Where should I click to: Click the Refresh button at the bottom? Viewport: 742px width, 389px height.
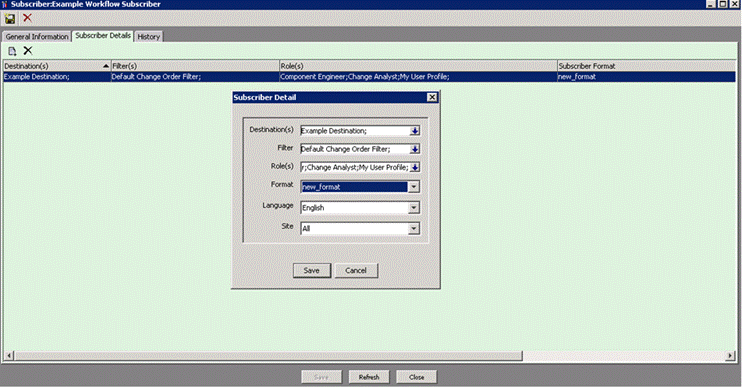(369, 377)
